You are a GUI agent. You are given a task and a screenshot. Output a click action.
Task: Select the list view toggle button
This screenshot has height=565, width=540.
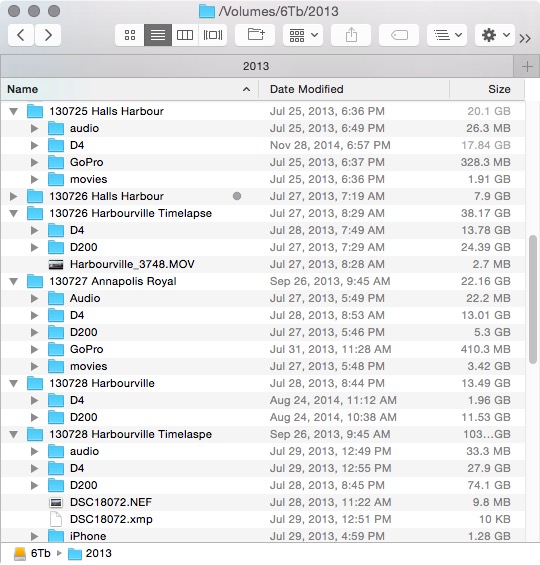pos(158,35)
